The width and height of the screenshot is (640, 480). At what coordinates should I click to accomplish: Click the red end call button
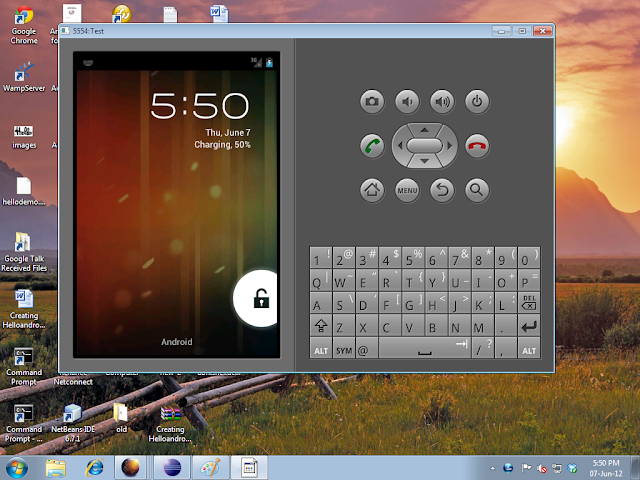477,146
